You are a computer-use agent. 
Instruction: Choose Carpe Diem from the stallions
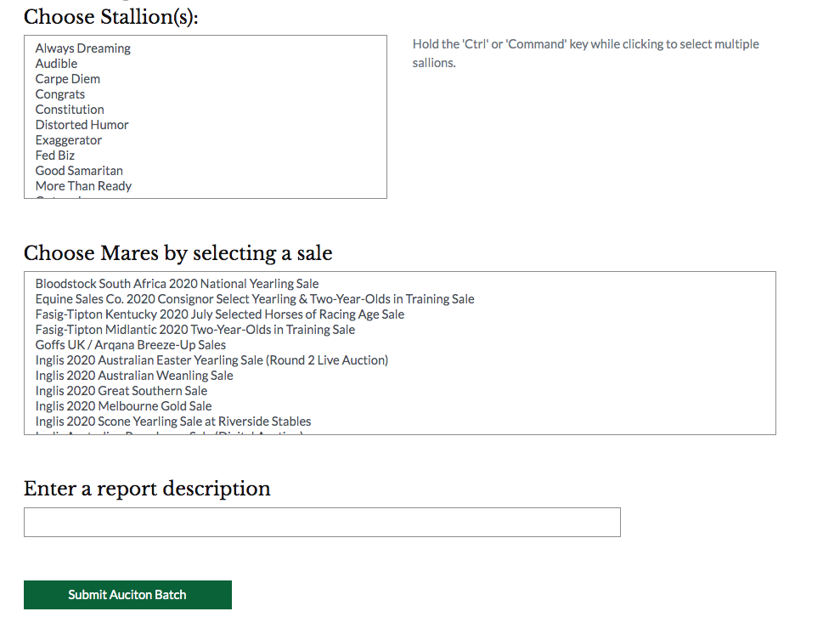[x=67, y=79]
